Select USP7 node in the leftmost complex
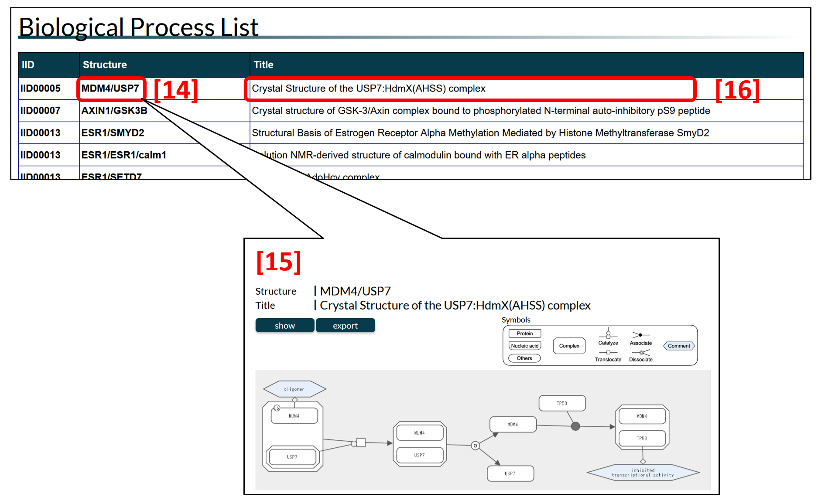Image resolution: width=825 pixels, height=504 pixels. point(292,457)
